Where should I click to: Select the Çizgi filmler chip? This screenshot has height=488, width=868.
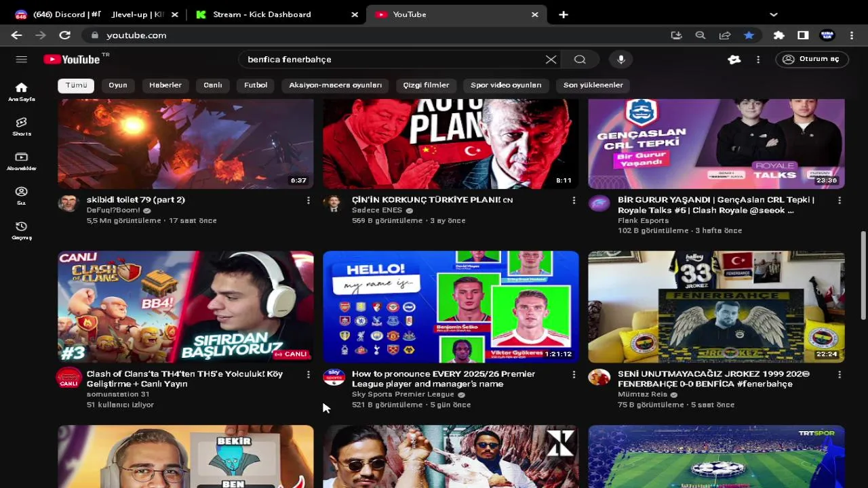tap(427, 85)
